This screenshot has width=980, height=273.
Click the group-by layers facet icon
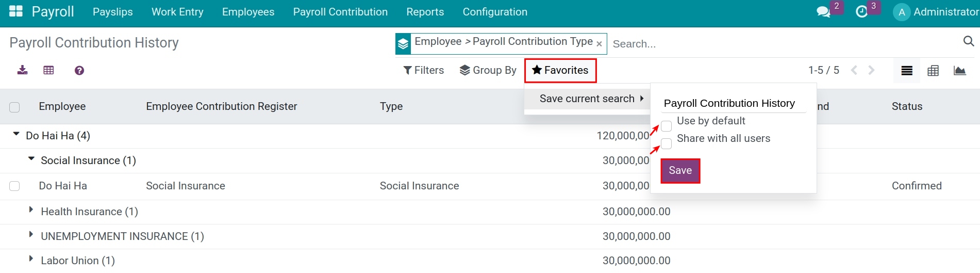[403, 44]
